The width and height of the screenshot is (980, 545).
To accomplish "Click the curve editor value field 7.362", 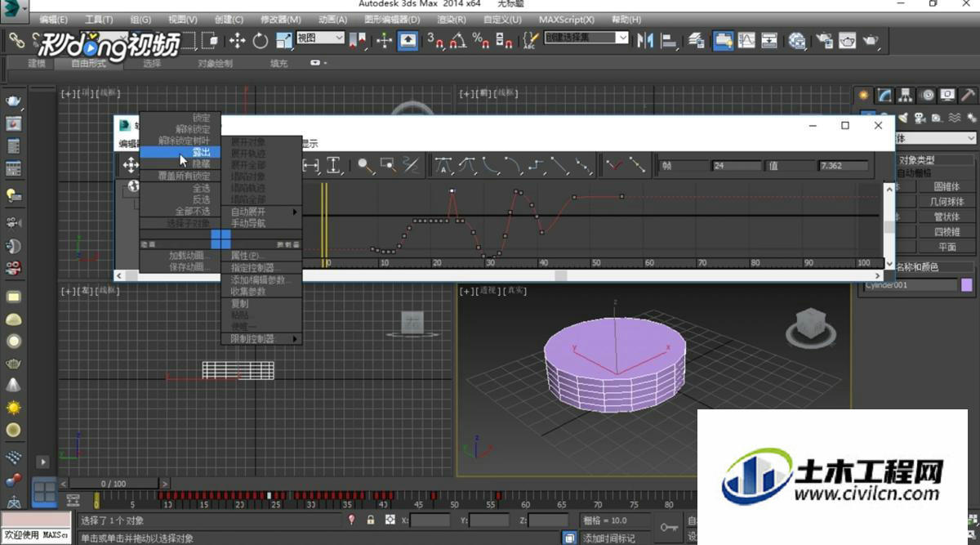I will point(843,166).
